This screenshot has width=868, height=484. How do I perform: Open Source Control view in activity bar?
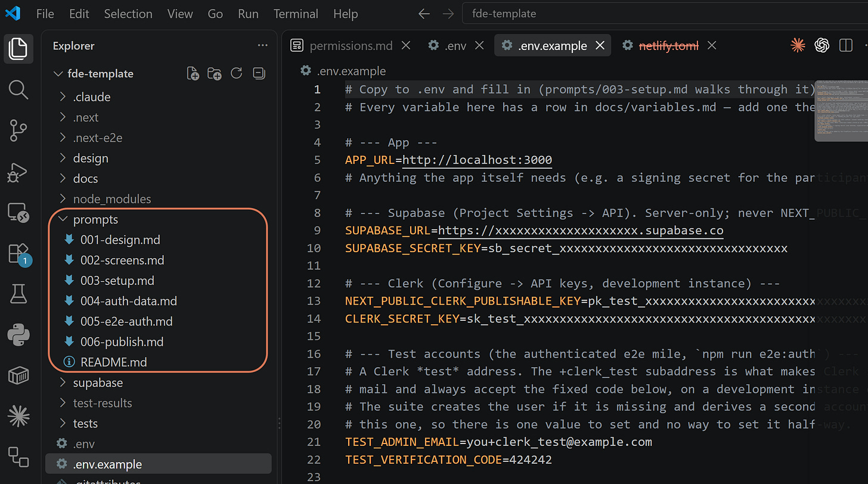click(18, 131)
